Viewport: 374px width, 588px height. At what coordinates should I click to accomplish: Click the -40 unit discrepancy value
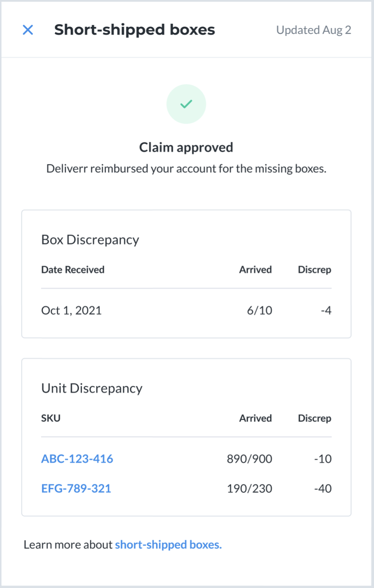[323, 489]
